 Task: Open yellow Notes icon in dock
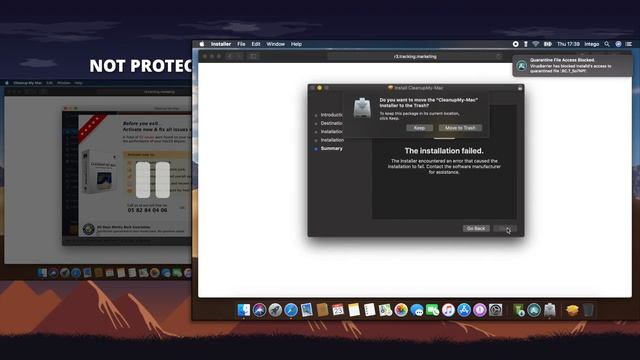(354, 310)
